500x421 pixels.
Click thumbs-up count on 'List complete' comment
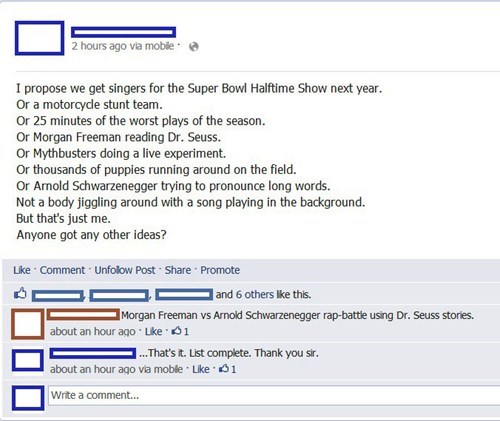pyautogui.click(x=227, y=369)
